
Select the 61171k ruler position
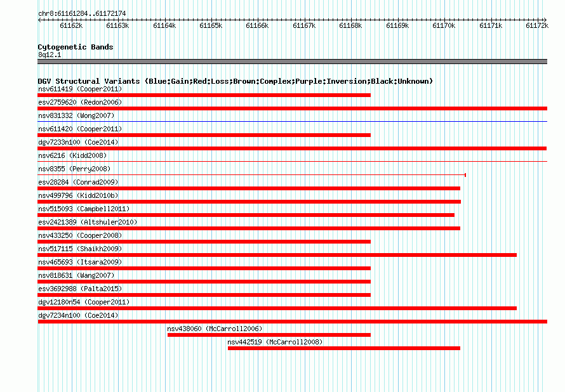491,25
